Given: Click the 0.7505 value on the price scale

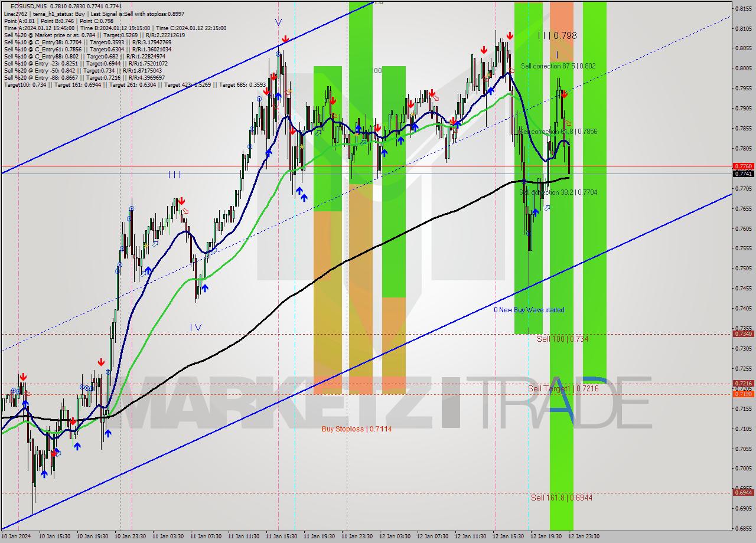Looking at the screenshot, I should [x=743, y=269].
